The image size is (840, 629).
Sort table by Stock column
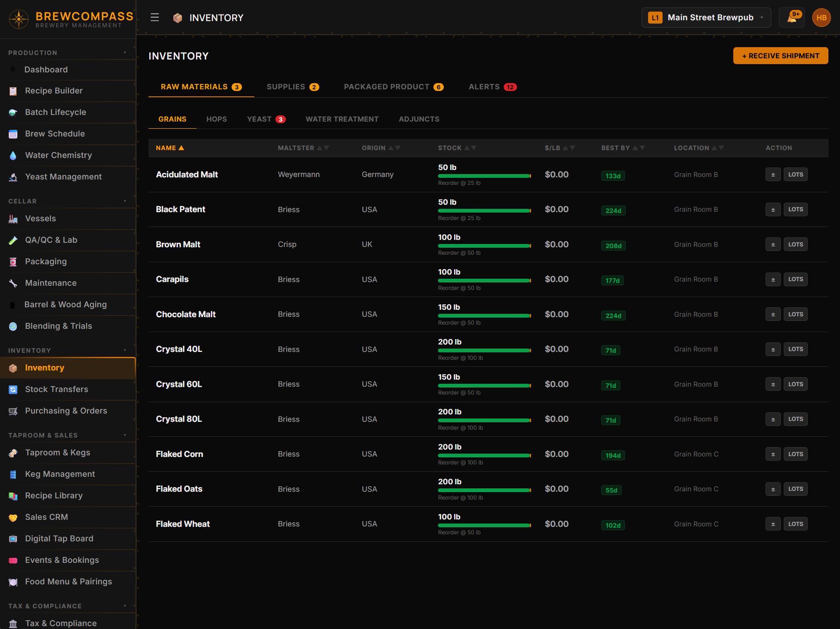tap(457, 148)
